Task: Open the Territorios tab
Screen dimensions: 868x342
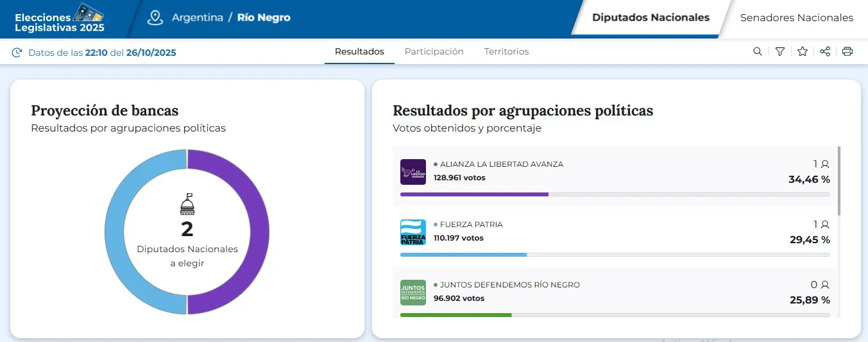Action: (x=506, y=52)
